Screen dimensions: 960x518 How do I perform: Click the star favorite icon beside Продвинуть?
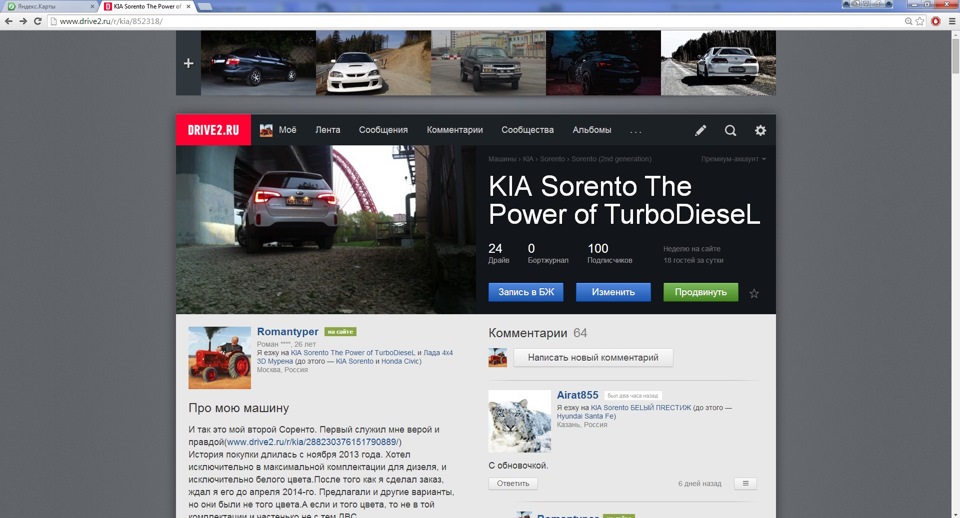[x=754, y=293]
